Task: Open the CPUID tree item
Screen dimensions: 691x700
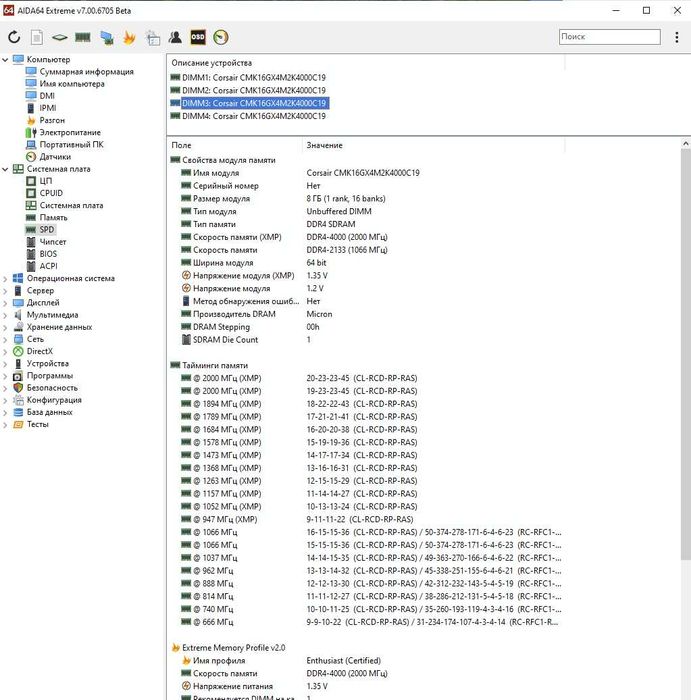Action: 51,193
